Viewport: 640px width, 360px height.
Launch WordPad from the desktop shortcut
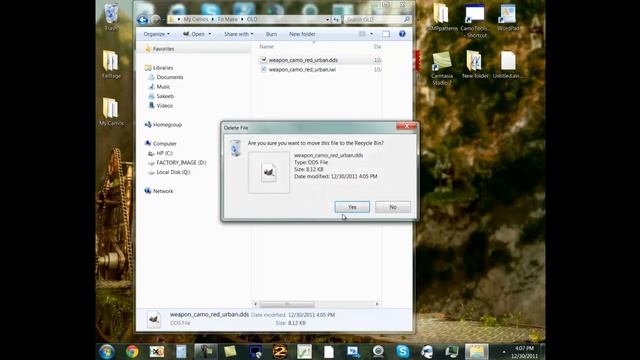(x=508, y=18)
